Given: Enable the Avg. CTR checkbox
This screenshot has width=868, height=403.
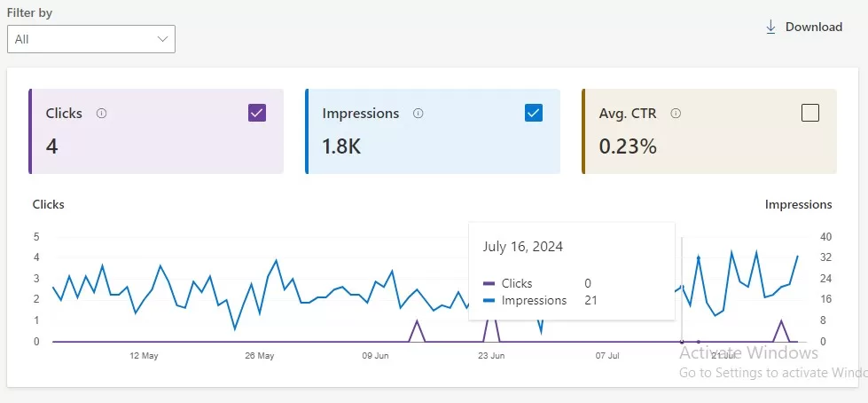Looking at the screenshot, I should click(x=809, y=113).
